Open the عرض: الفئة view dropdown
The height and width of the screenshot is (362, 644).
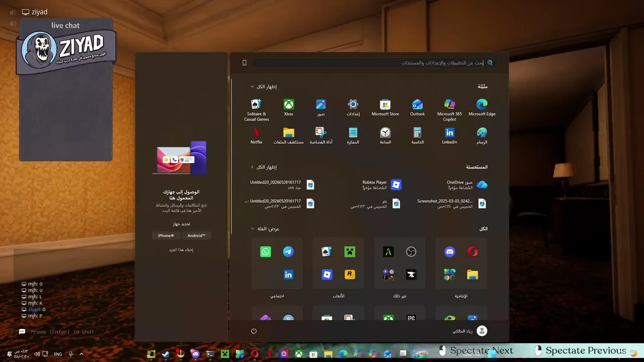(265, 229)
